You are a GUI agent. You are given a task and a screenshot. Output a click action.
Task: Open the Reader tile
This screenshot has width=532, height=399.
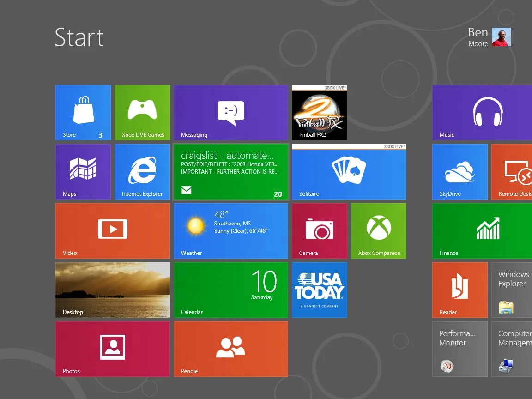click(460, 290)
